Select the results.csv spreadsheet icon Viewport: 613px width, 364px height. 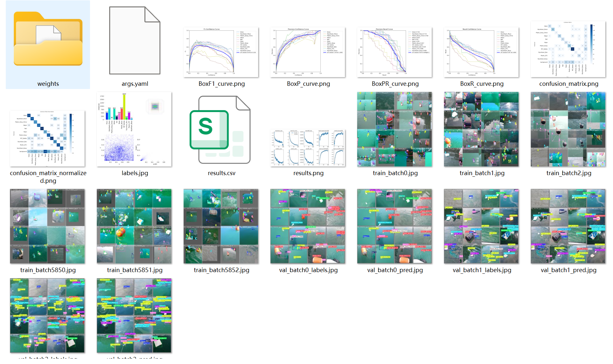pos(220,130)
